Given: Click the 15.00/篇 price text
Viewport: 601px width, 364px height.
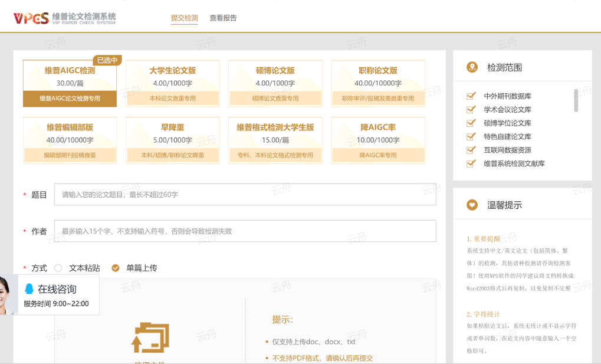Looking at the screenshot, I should (275, 140).
